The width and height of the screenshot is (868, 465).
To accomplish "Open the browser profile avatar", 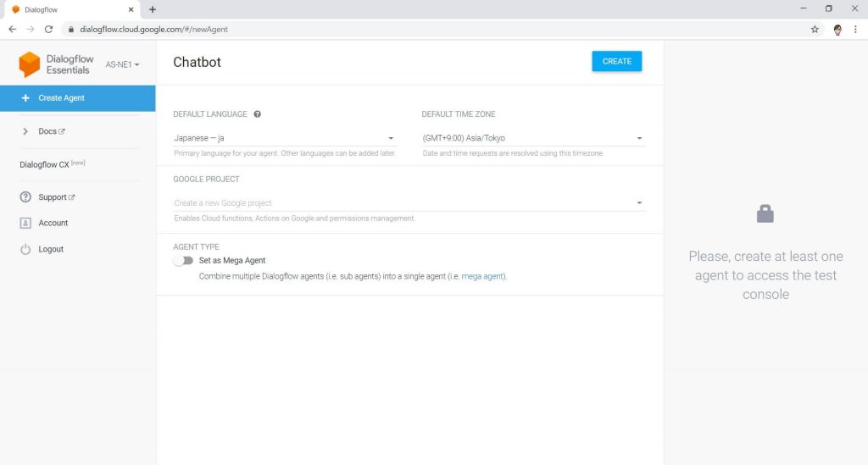I will [x=837, y=30].
